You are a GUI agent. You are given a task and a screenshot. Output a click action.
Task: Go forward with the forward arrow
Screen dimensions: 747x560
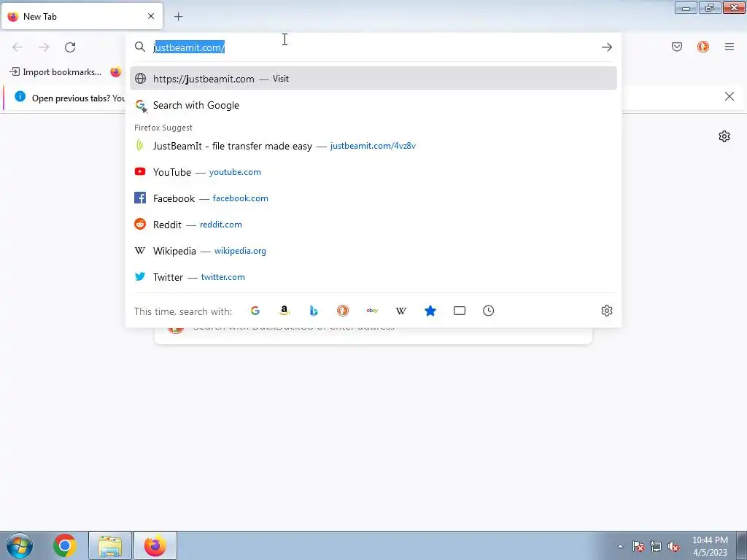[x=44, y=47]
